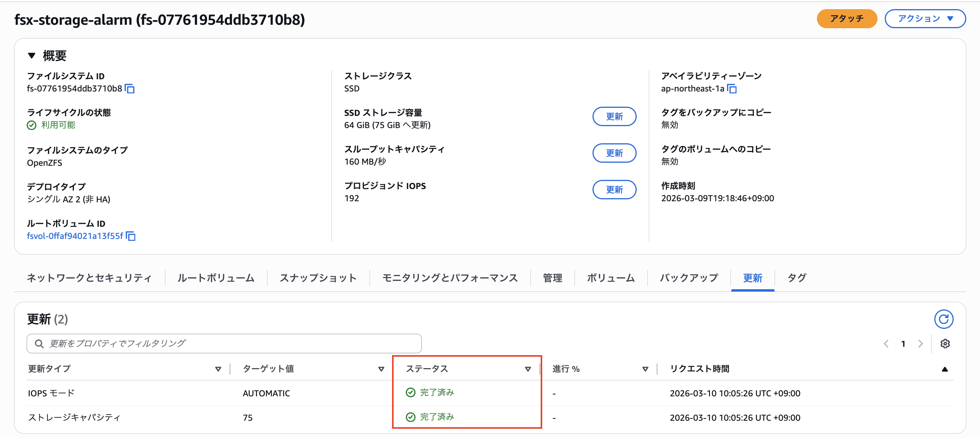980x439 pixels.
Task: Open ステータス column sort arrow
Action: pyautogui.click(x=528, y=369)
